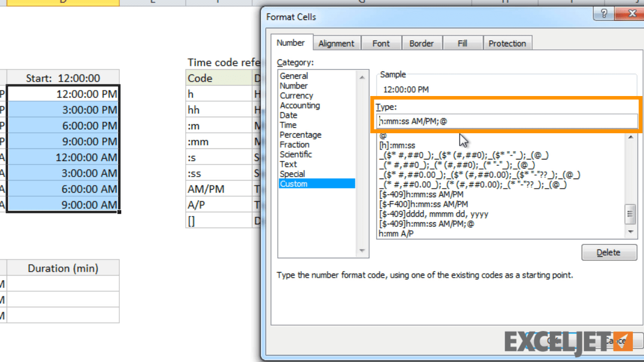644x362 pixels.
Task: Switch to the Alignment tab
Action: pyautogui.click(x=337, y=43)
